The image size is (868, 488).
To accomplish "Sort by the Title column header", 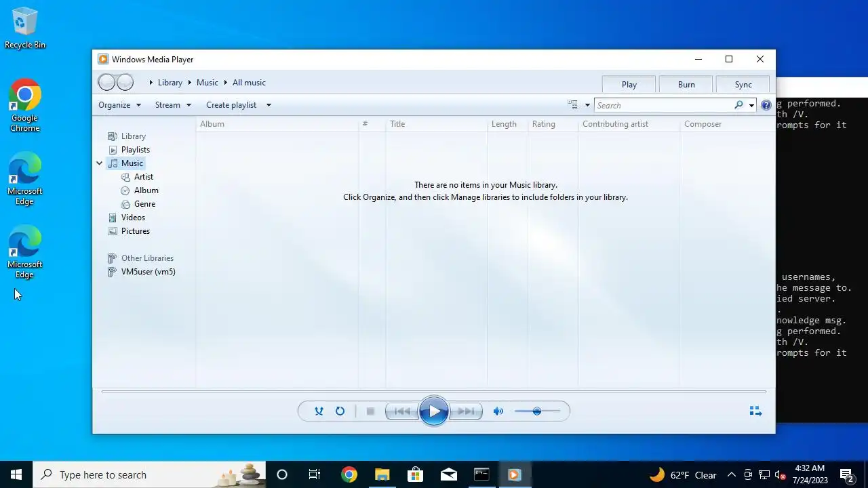I will coord(436,124).
